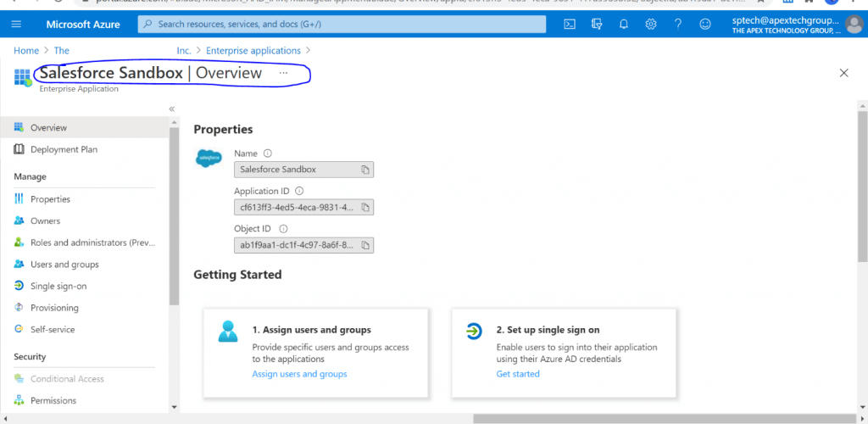
Task: Click the 'The' breadcrumb link
Action: (x=61, y=50)
